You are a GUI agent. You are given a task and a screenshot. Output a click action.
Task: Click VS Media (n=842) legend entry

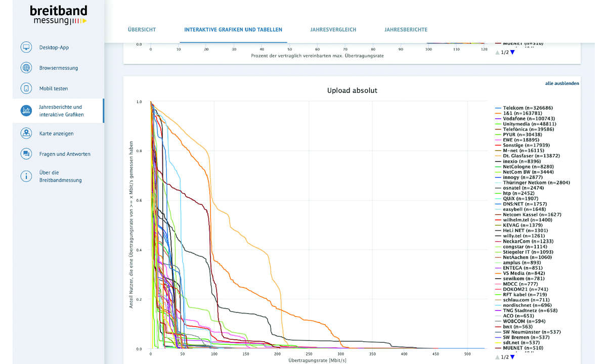(x=521, y=273)
